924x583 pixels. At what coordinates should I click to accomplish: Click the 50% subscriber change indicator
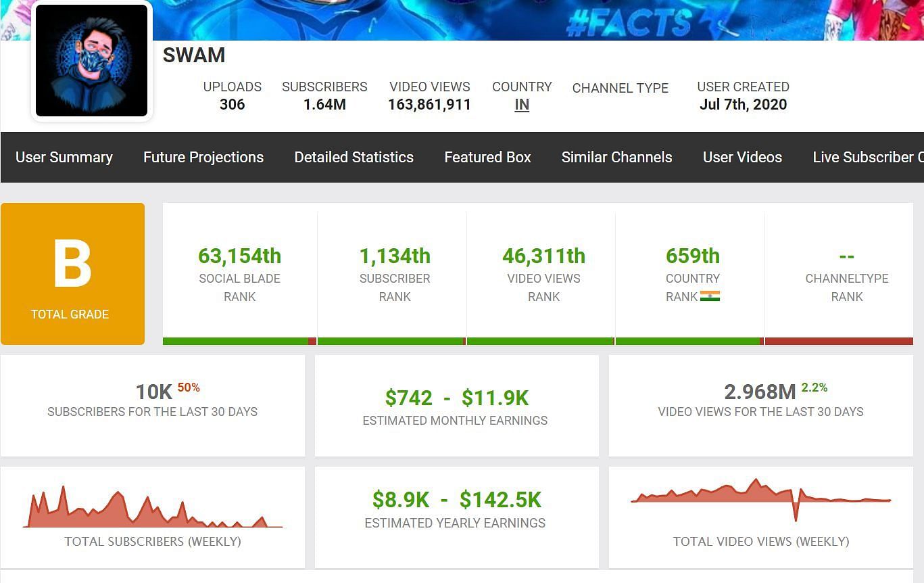tap(189, 388)
